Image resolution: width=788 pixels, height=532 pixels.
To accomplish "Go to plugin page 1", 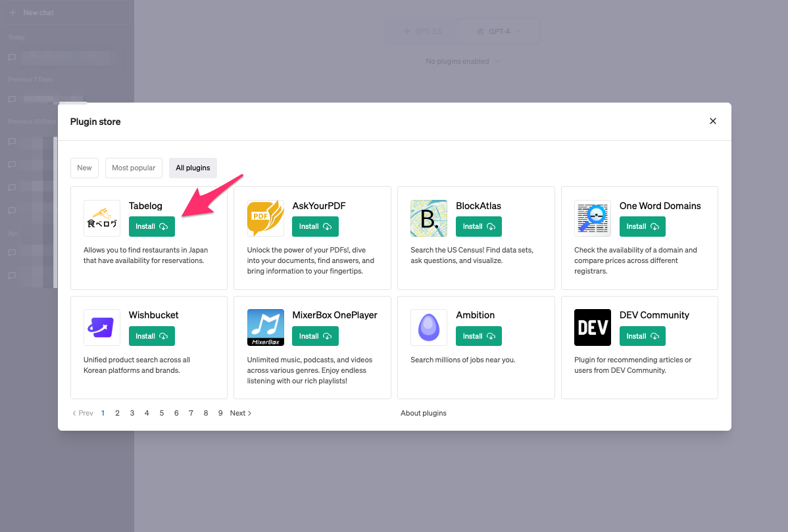I will (x=103, y=413).
